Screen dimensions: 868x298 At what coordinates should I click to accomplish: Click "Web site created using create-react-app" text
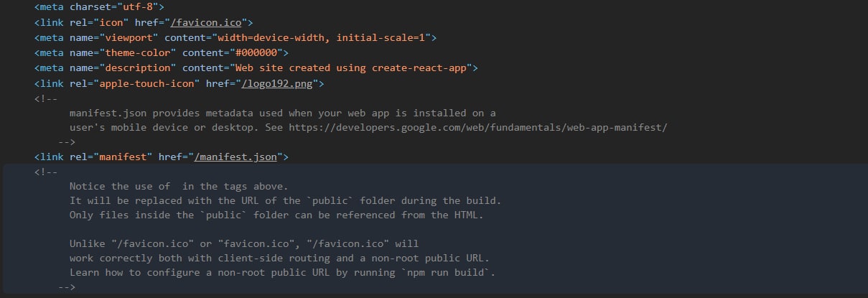351,68
